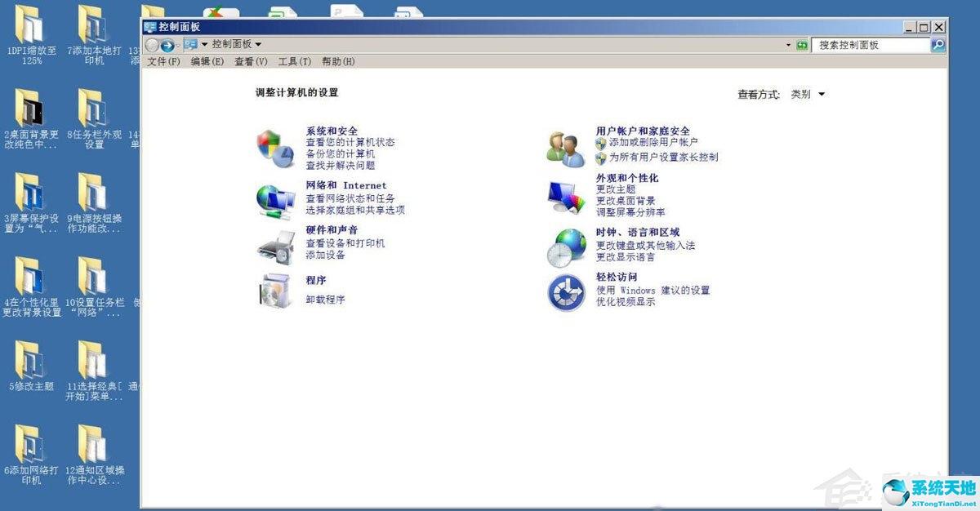Click the 网络和 Internet globe icon
Viewport: 980px width, 511px height.
[275, 198]
